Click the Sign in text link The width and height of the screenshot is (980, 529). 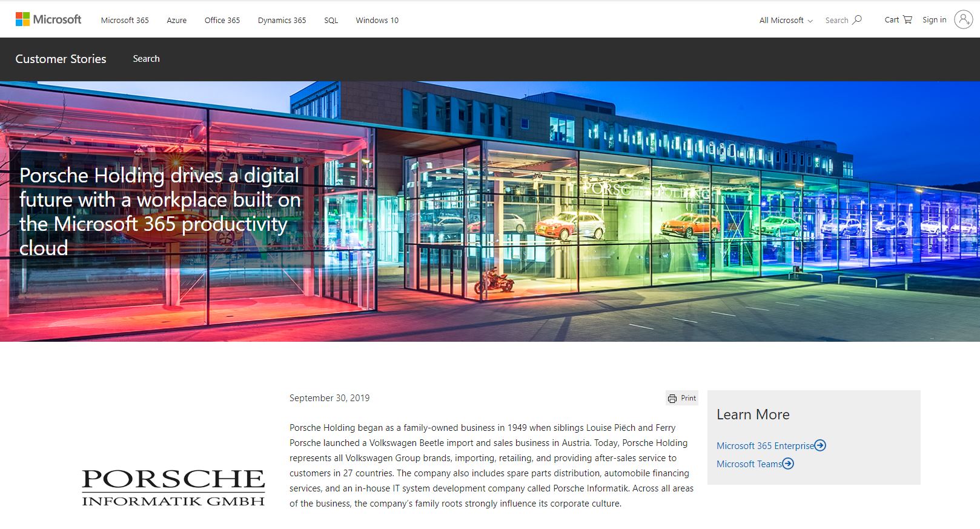[x=934, y=19]
